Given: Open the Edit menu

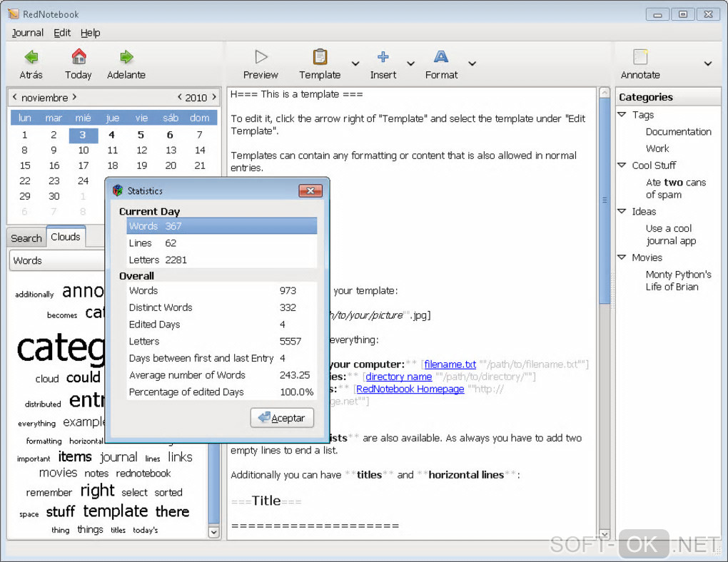Looking at the screenshot, I should point(62,33).
